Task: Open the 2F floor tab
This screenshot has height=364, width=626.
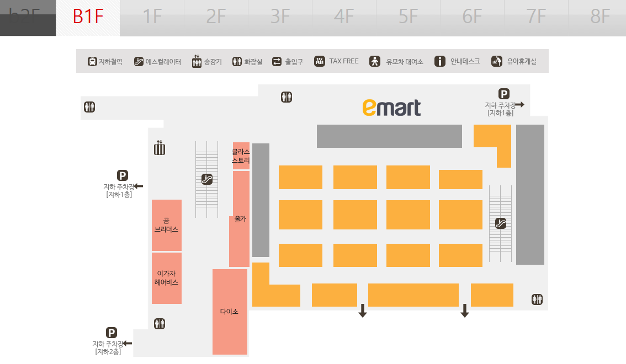Action: [216, 18]
